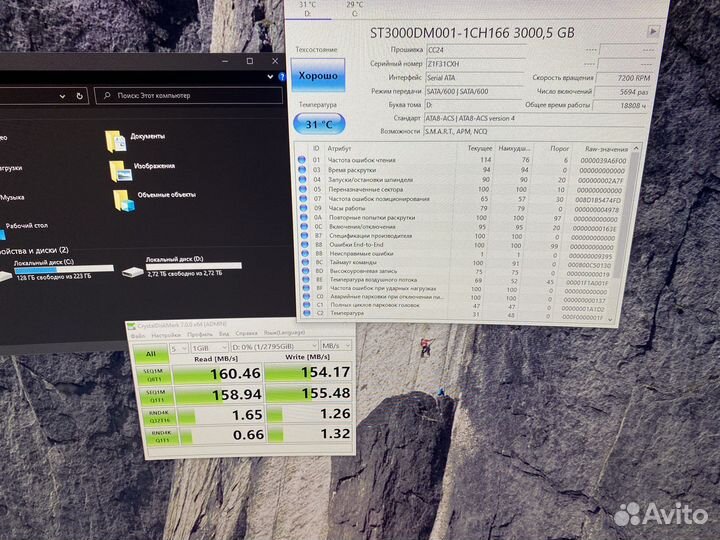Click the 160.46 SEQ1M read result
This screenshot has width=720, height=540.
(x=218, y=374)
